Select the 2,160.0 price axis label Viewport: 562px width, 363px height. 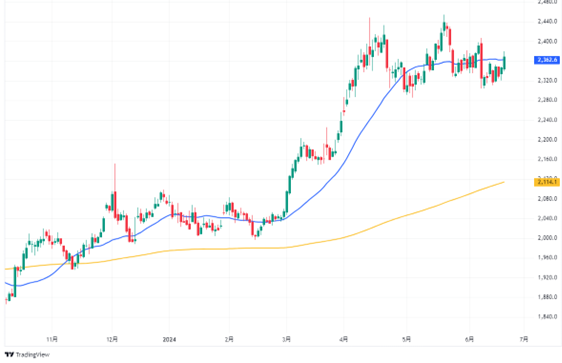pyautogui.click(x=547, y=159)
